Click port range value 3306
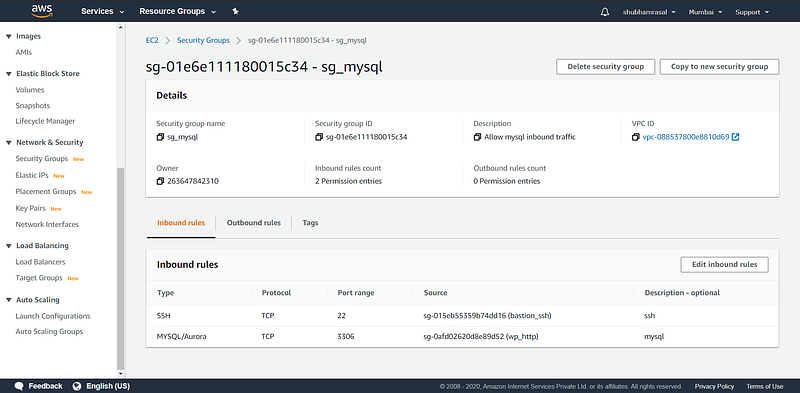This screenshot has height=393, width=800. tap(346, 337)
